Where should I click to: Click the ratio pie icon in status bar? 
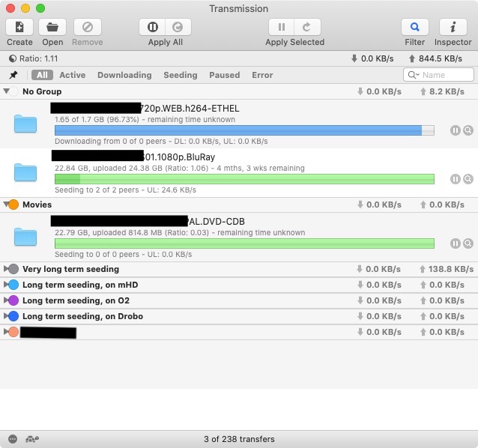(13, 58)
